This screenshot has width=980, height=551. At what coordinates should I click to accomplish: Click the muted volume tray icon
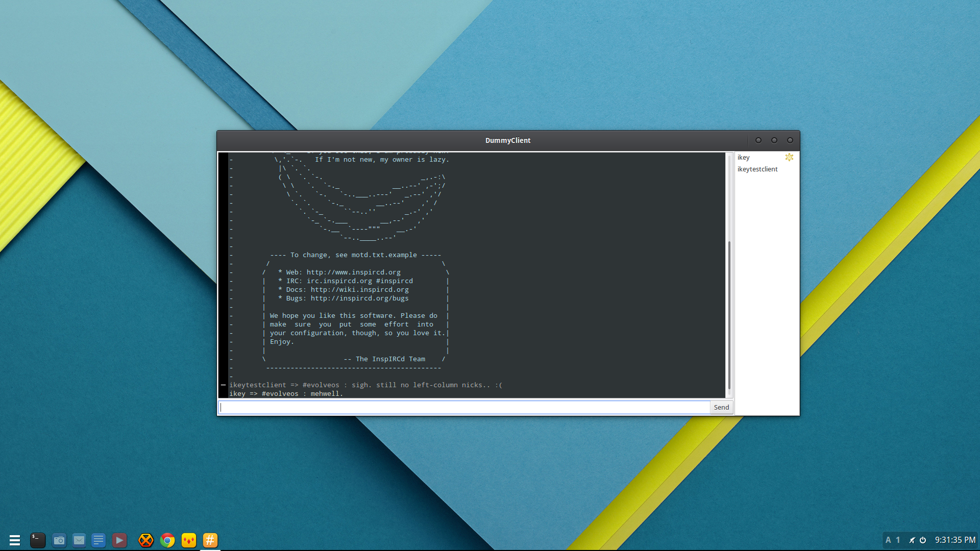point(912,540)
